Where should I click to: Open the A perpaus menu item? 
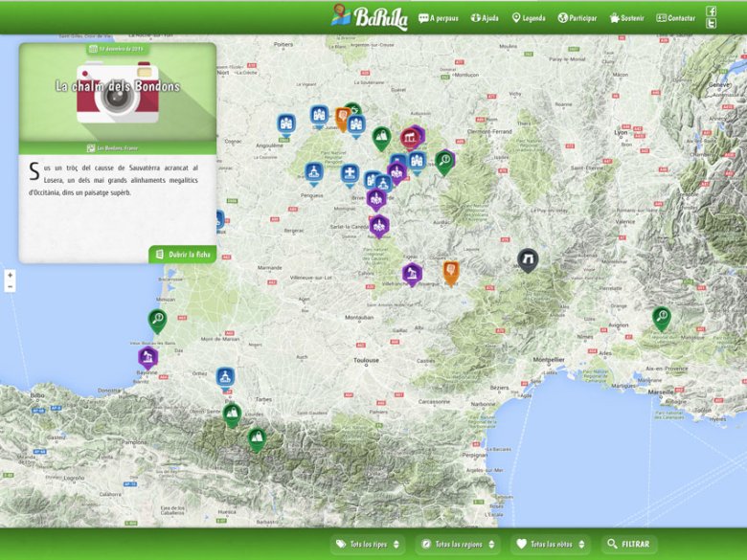point(439,18)
